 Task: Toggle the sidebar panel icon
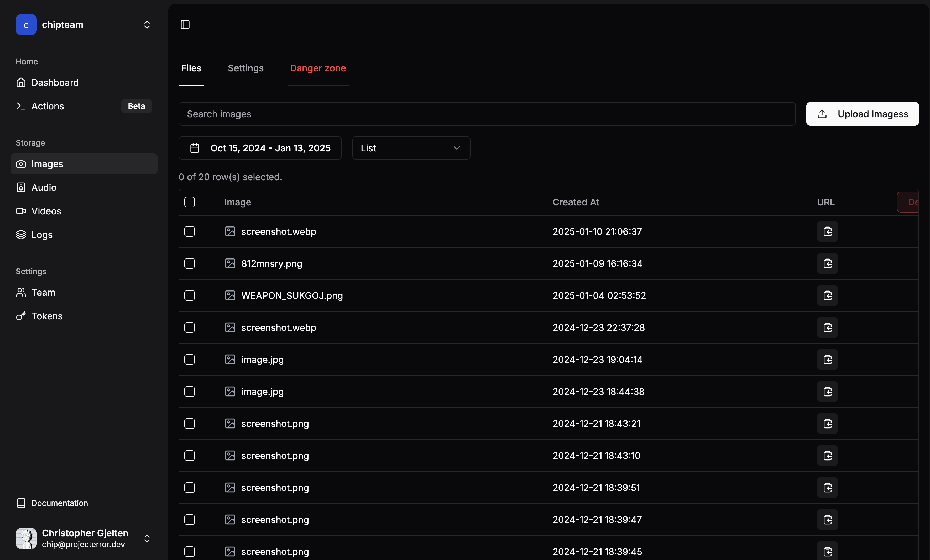click(185, 24)
